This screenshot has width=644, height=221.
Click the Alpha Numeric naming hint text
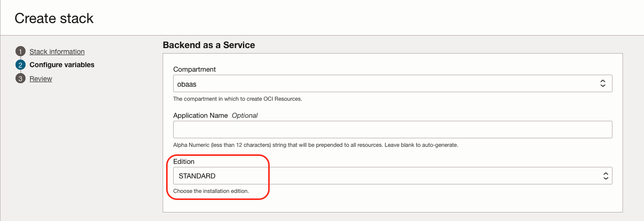pyautogui.click(x=315, y=145)
